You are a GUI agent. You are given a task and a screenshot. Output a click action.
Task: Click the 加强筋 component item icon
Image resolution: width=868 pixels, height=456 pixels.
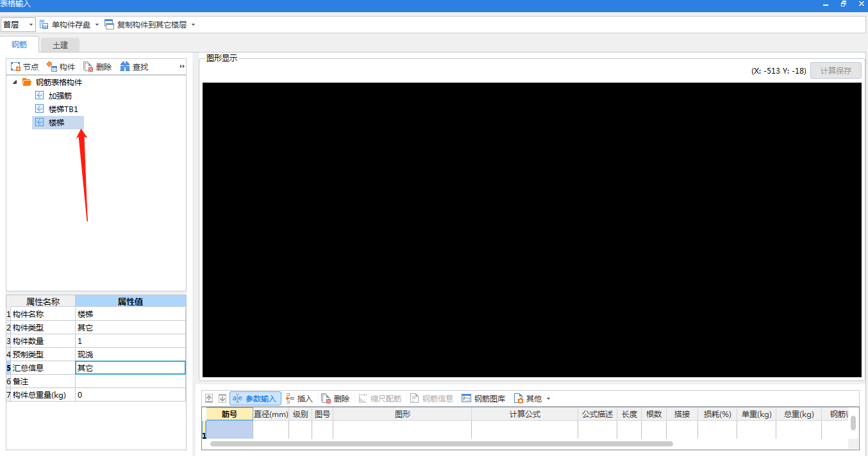40,95
